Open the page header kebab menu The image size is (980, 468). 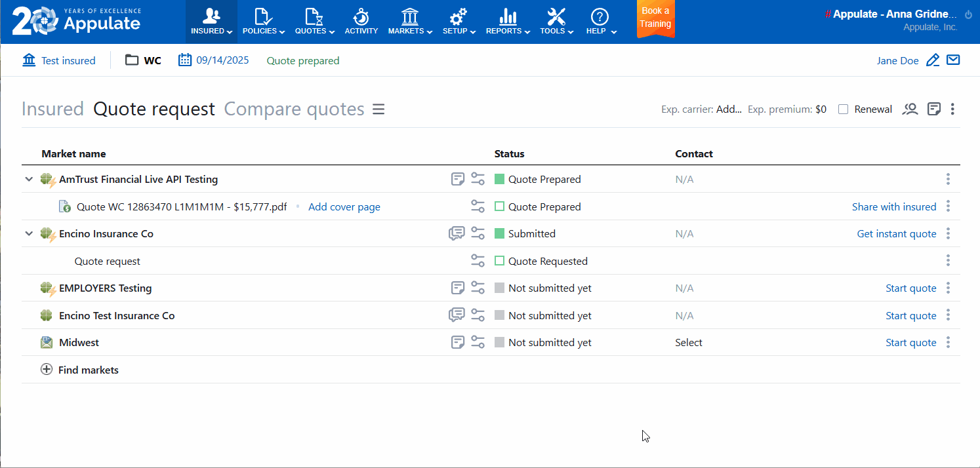point(952,109)
